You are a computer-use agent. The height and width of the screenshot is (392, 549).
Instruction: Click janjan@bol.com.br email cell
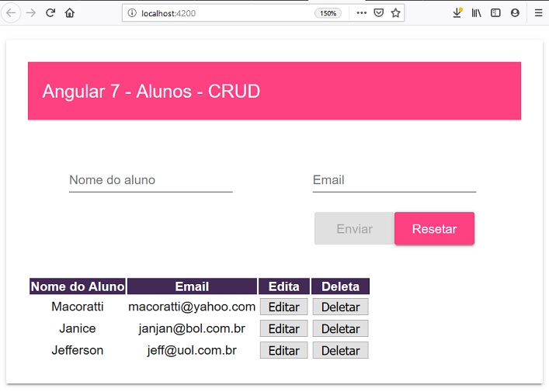tap(192, 328)
